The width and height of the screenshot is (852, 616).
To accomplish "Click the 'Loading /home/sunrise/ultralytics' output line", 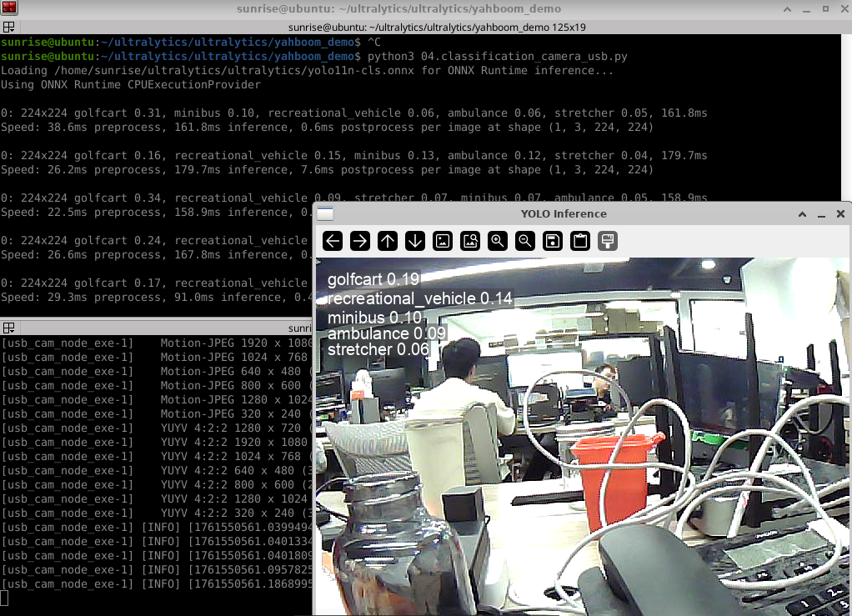I will pos(307,71).
